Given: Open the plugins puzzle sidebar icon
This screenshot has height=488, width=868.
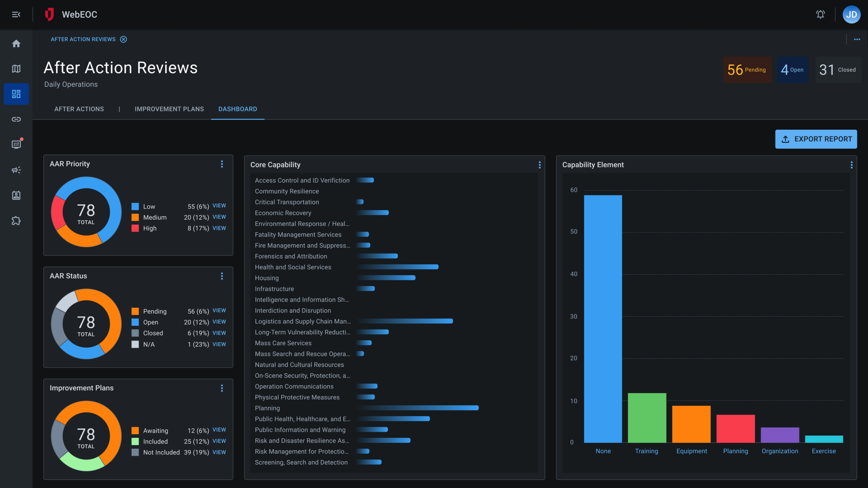Looking at the screenshot, I should pos(16,221).
